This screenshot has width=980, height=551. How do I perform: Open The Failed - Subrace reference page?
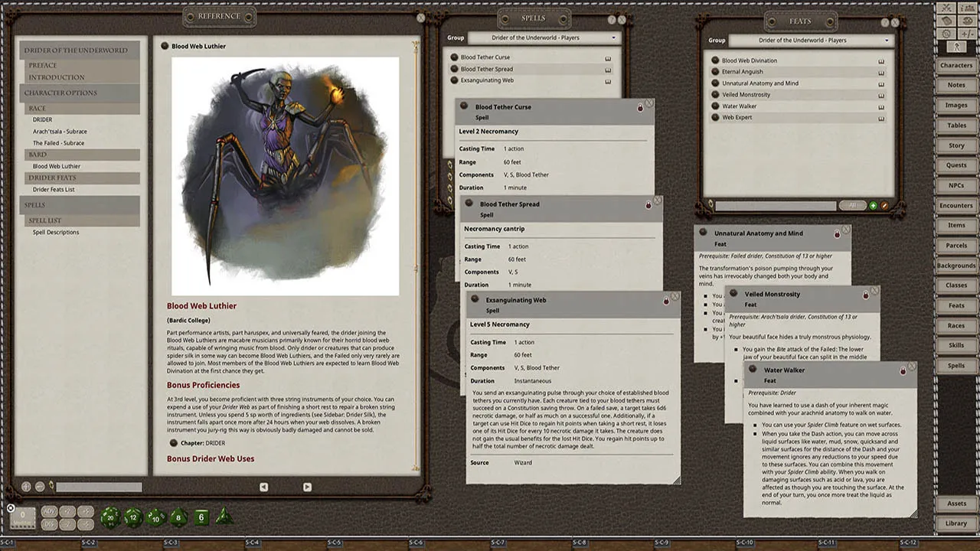click(x=58, y=143)
